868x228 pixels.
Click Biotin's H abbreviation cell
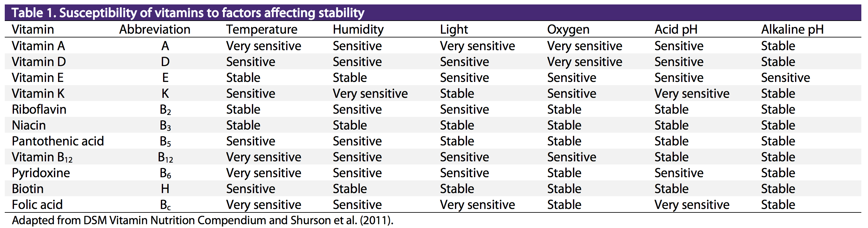click(x=165, y=189)
